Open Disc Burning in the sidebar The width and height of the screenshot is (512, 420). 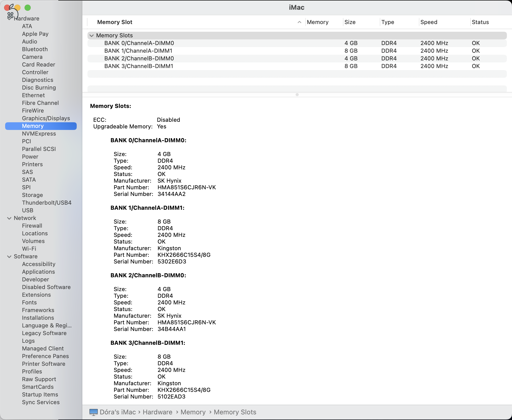(x=39, y=88)
